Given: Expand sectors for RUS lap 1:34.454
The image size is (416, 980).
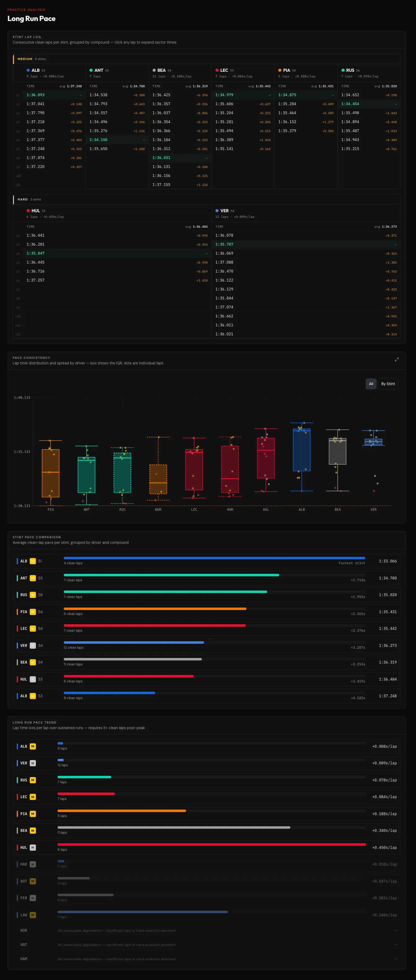Looking at the screenshot, I should click(369, 104).
